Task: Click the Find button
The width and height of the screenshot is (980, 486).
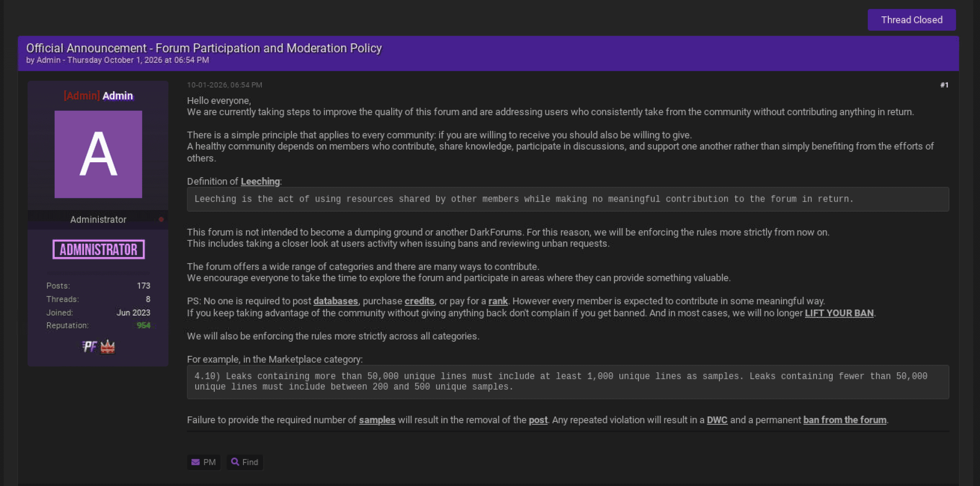Action: coord(245,462)
